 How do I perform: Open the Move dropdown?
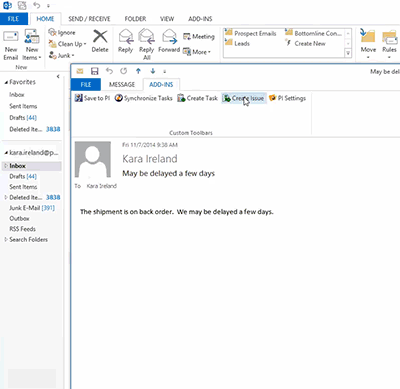[x=368, y=45]
